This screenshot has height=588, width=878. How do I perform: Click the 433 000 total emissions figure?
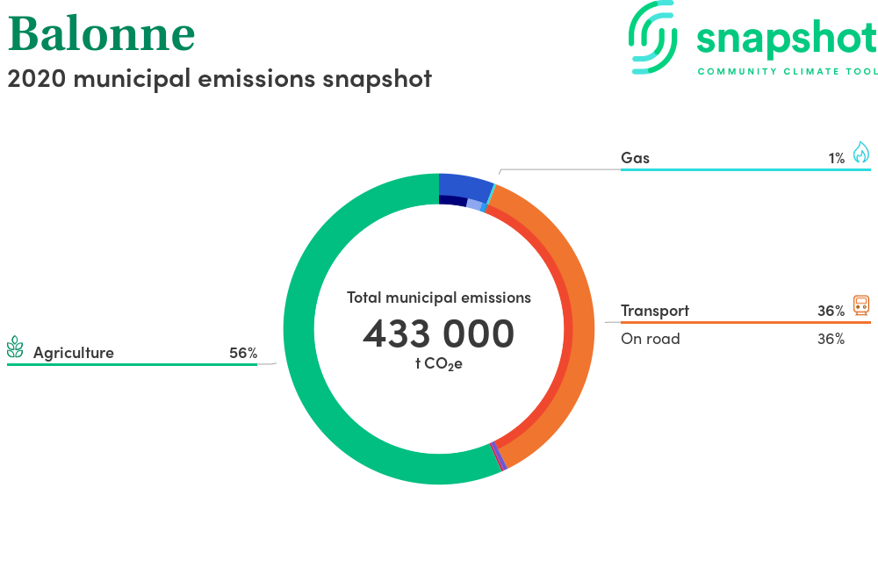(x=439, y=333)
